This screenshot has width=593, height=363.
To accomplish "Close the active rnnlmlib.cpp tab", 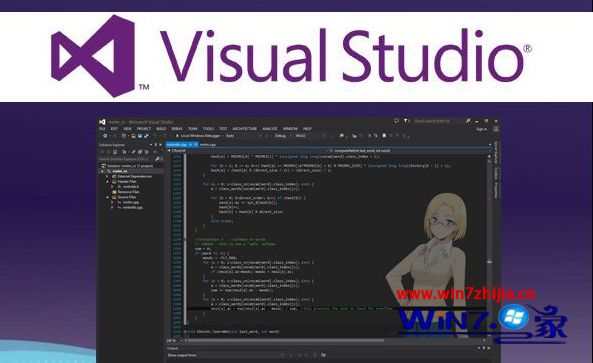I will [x=196, y=144].
